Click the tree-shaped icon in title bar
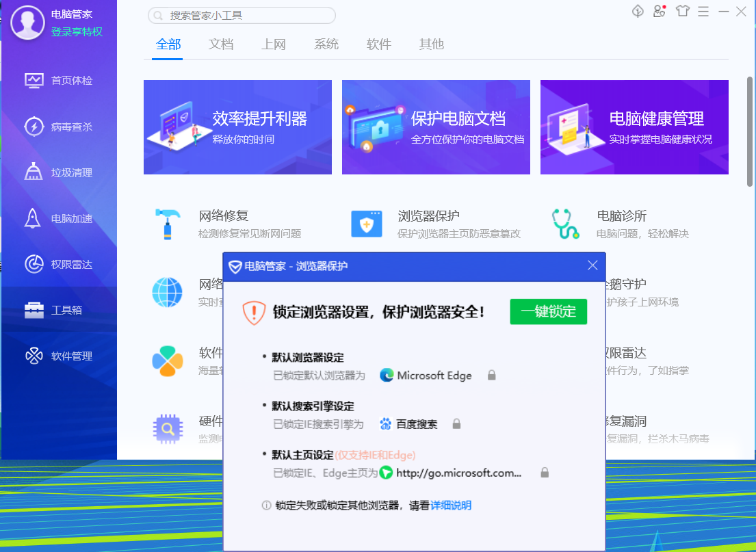Screen dimensions: 756x552 click(x=638, y=11)
